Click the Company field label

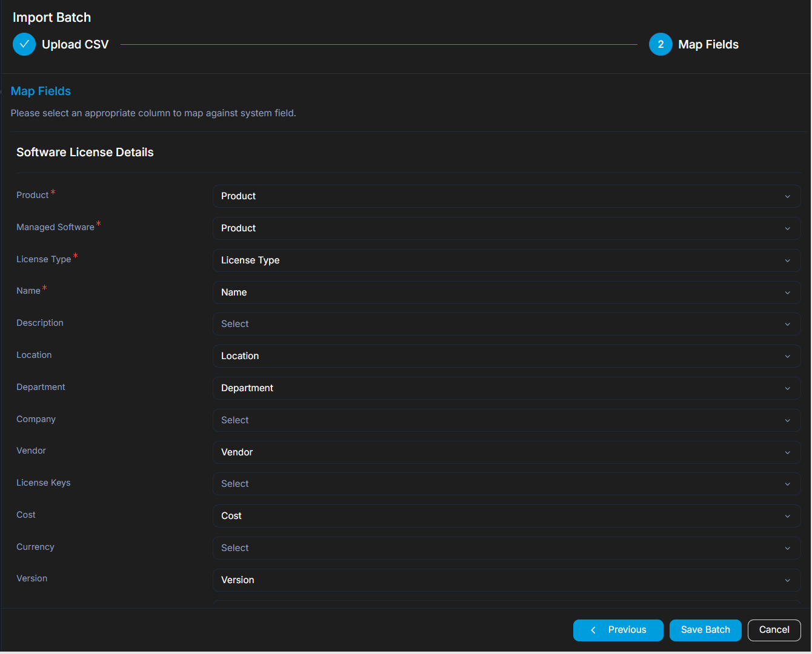(36, 419)
